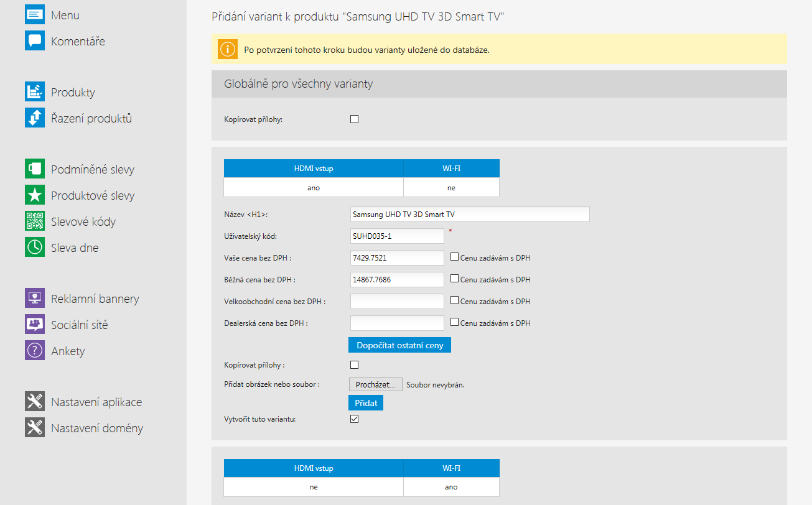
Task: Click the Uživatelský kód field SUHD035-1
Action: [397, 236]
